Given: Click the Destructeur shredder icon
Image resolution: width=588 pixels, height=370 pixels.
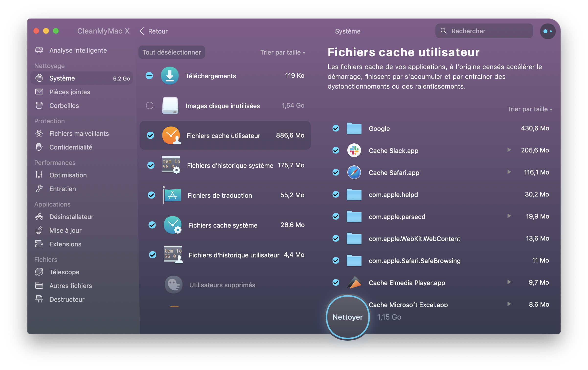Looking at the screenshot, I should 39,299.
